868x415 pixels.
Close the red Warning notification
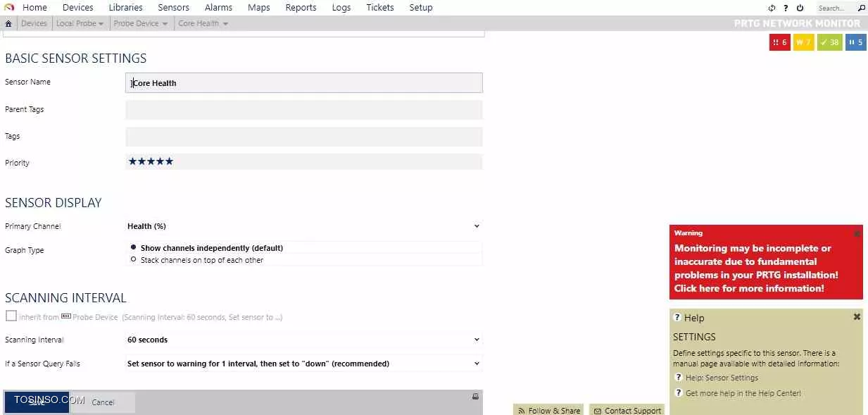[857, 233]
